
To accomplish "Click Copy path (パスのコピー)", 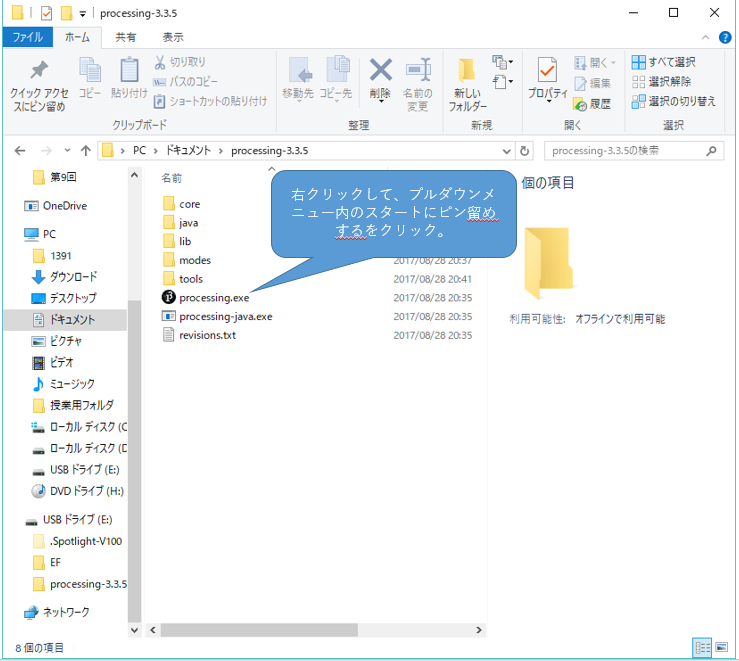I will click(x=186, y=82).
